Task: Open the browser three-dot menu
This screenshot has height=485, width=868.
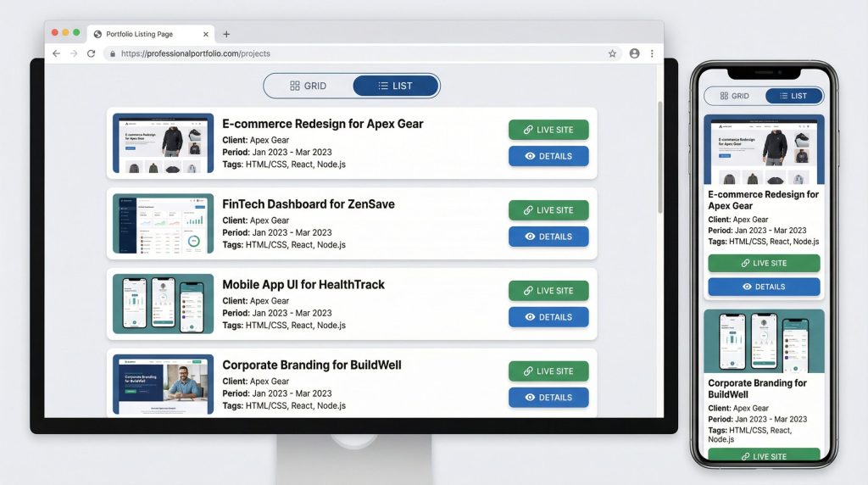Action: coord(652,53)
